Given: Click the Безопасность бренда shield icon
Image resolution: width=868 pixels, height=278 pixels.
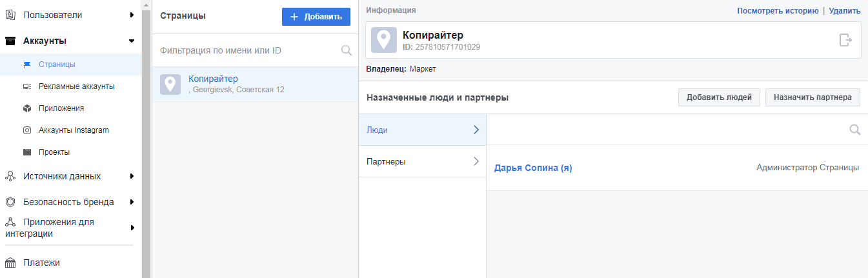Looking at the screenshot, I should tap(10, 202).
